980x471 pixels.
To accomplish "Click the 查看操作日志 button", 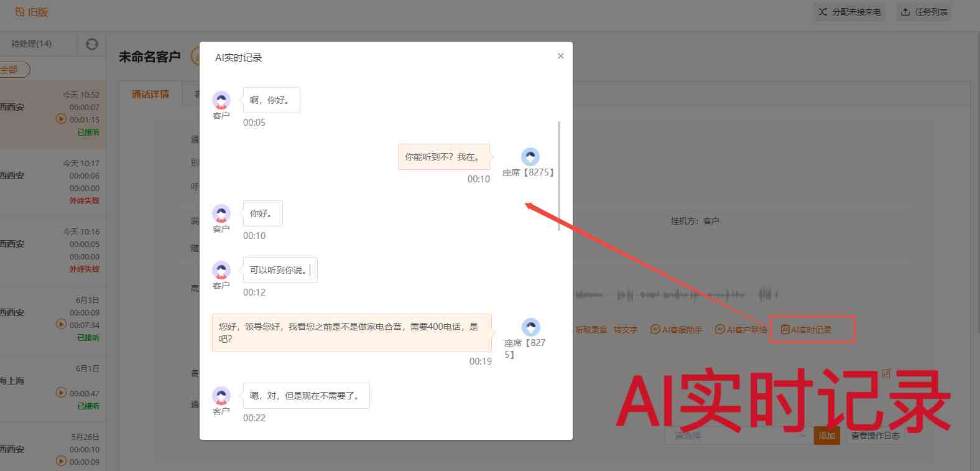I will click(x=876, y=436).
